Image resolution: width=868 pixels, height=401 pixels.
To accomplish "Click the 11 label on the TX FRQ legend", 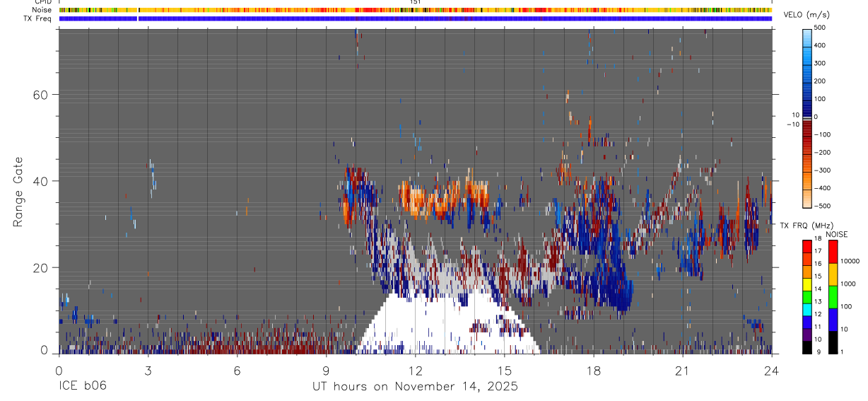I will coord(817,327).
